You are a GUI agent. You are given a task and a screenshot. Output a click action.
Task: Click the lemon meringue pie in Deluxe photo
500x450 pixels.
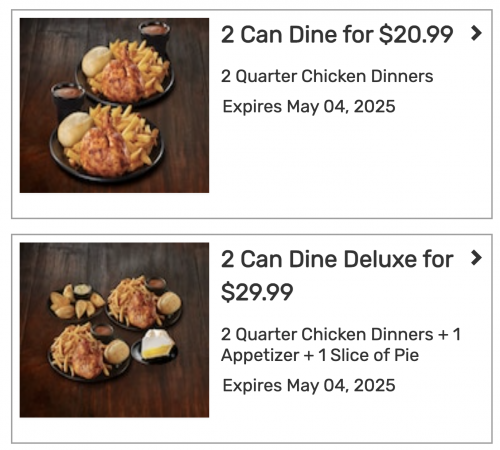pos(154,346)
